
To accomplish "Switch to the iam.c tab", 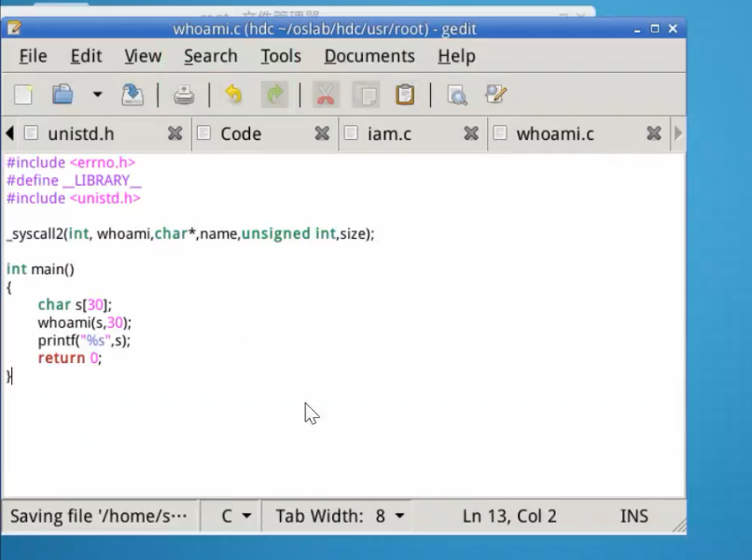I will point(389,133).
